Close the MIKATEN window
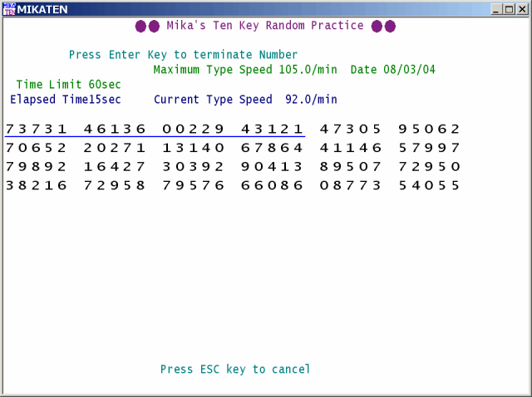 click(x=522, y=9)
